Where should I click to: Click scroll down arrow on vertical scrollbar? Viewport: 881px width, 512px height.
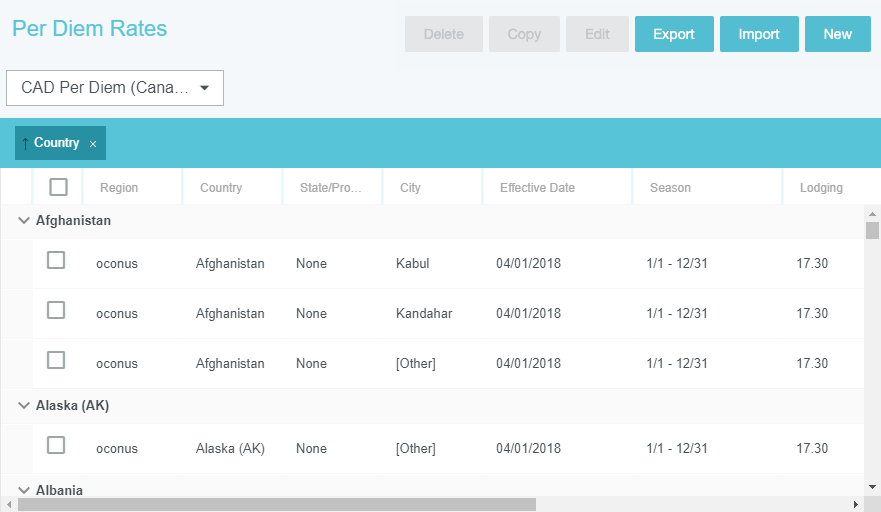[872, 486]
